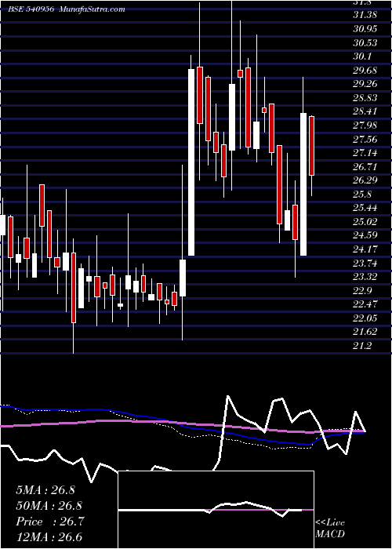392x549 pixels.
Task: Click the 30.95 price axis label
Action: point(365,29)
